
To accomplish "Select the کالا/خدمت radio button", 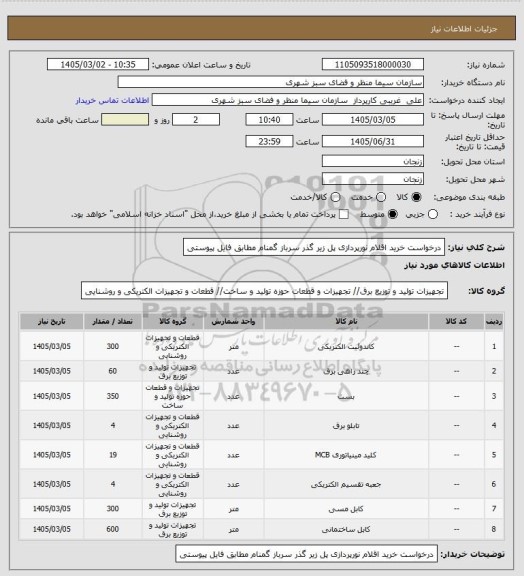I will [x=335, y=197].
